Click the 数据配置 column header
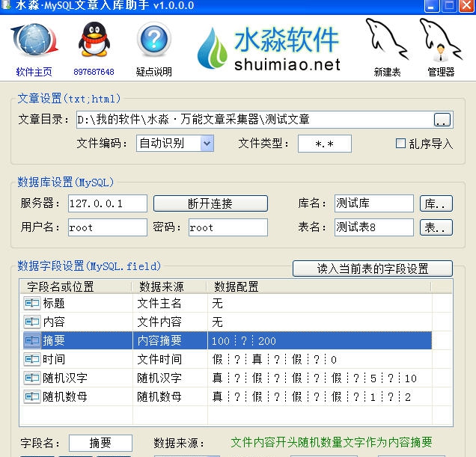Image resolution: width=476 pixels, height=457 pixels. coord(319,286)
